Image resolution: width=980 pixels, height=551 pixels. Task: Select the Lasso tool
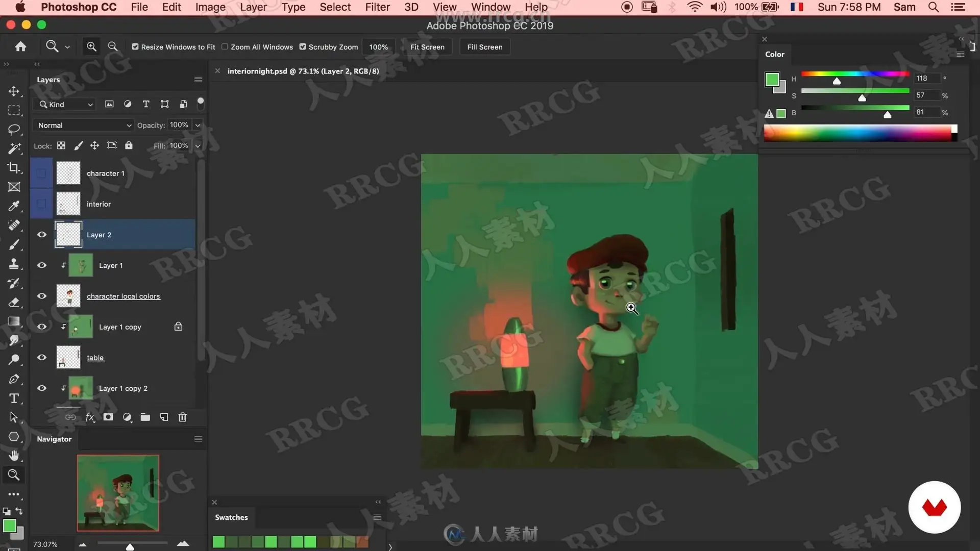coord(14,130)
